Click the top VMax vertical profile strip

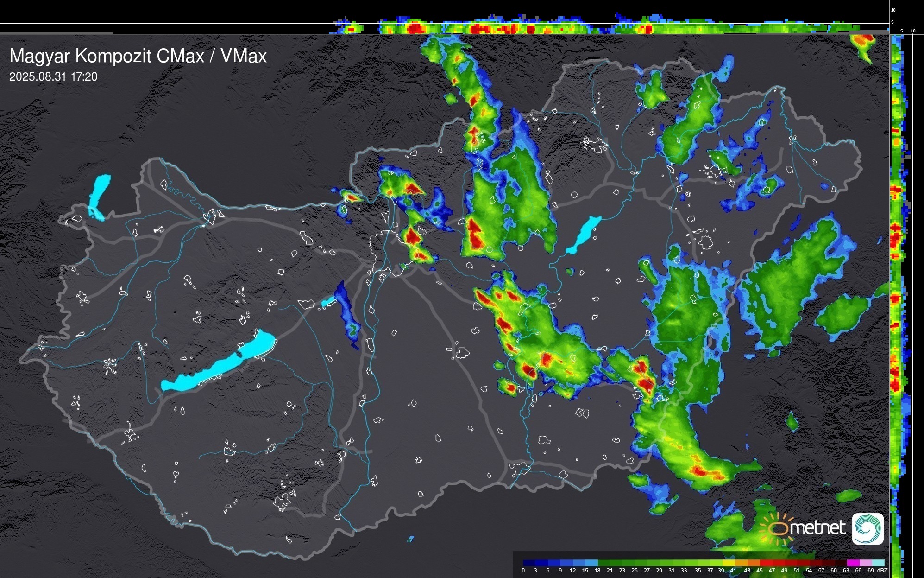[x=509, y=27]
